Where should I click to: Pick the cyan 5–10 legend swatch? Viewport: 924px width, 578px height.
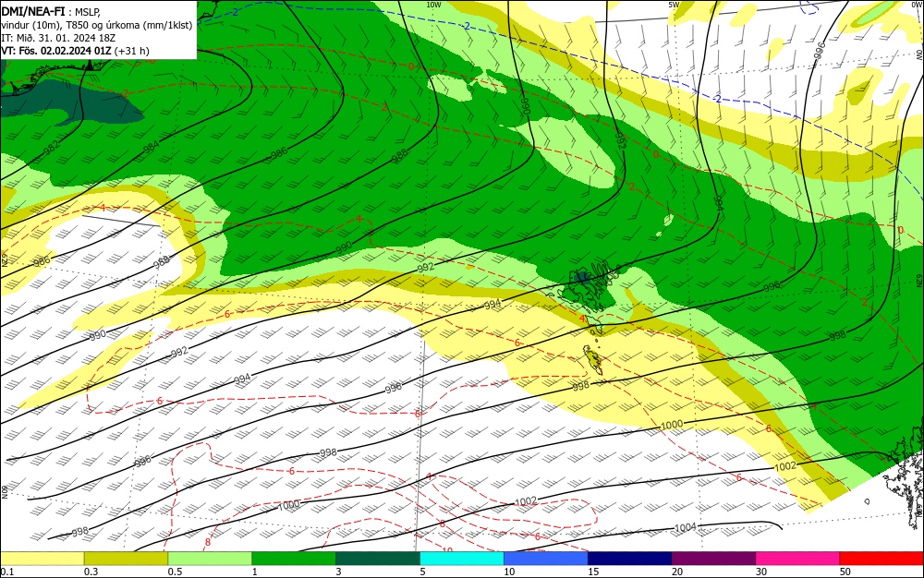tap(462, 559)
